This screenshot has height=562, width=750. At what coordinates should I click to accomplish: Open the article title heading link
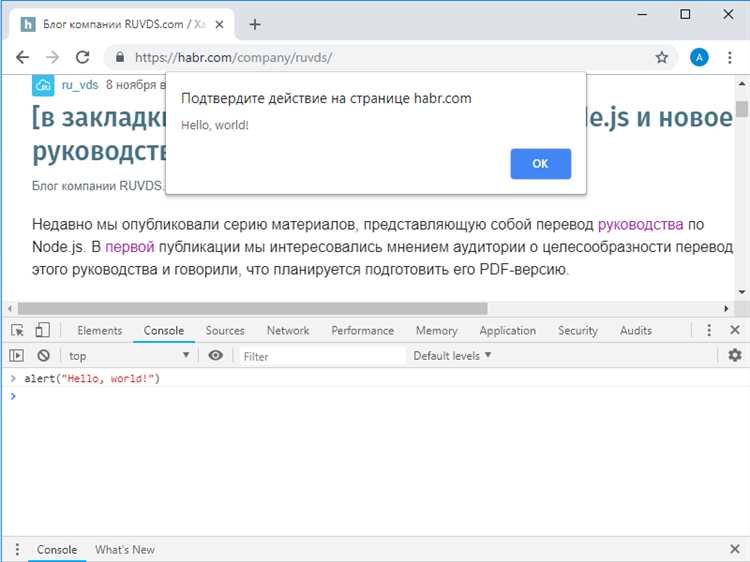coord(99,135)
